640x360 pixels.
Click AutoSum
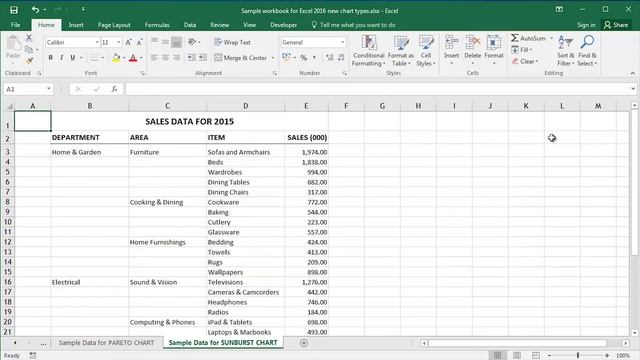(x=528, y=38)
